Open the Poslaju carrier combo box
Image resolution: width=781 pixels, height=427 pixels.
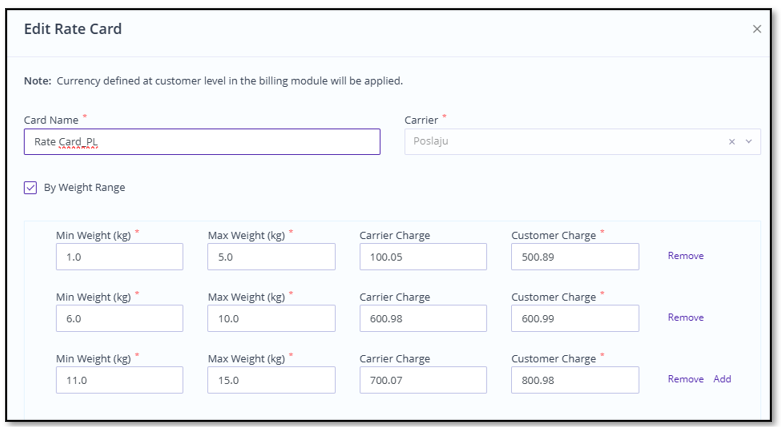point(582,142)
